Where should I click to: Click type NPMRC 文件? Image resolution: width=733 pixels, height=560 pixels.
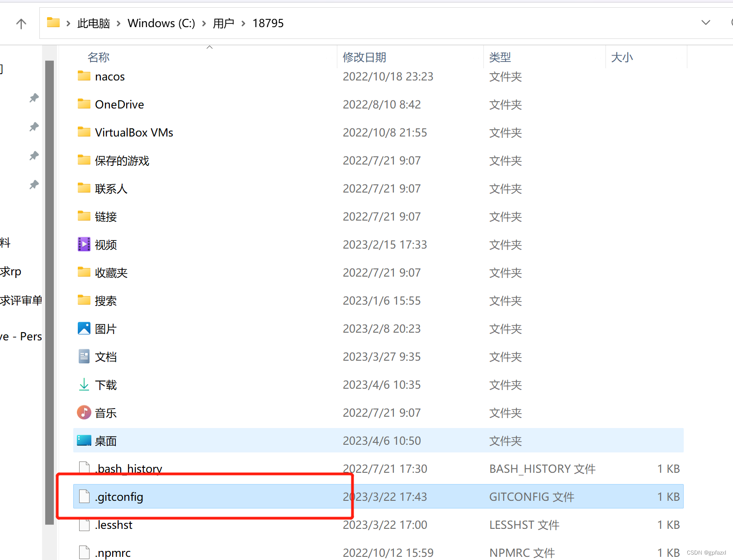coord(522,553)
